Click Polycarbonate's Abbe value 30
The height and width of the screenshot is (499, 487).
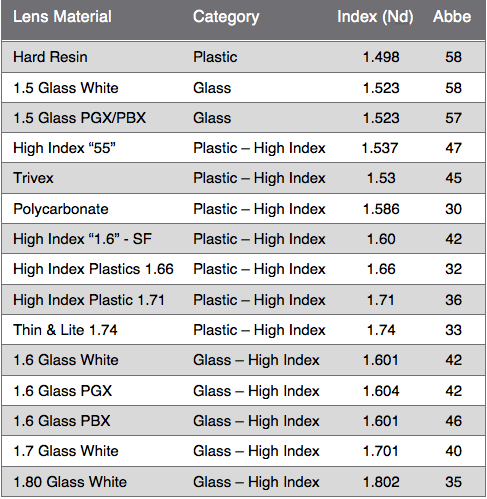(x=453, y=209)
